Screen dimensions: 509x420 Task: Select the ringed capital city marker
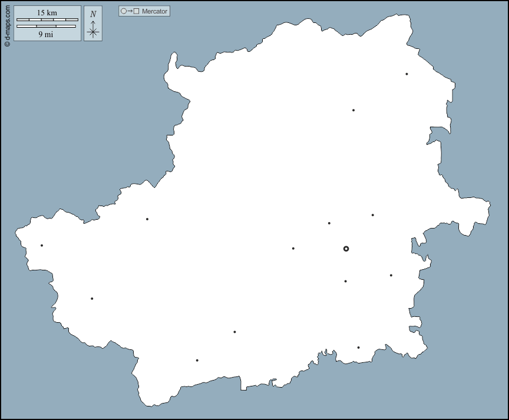point(346,249)
